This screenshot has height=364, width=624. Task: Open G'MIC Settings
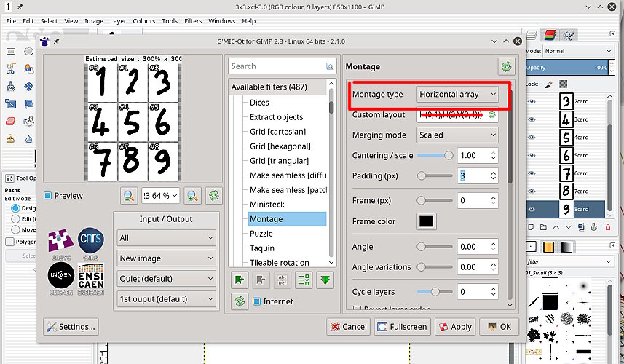(71, 327)
